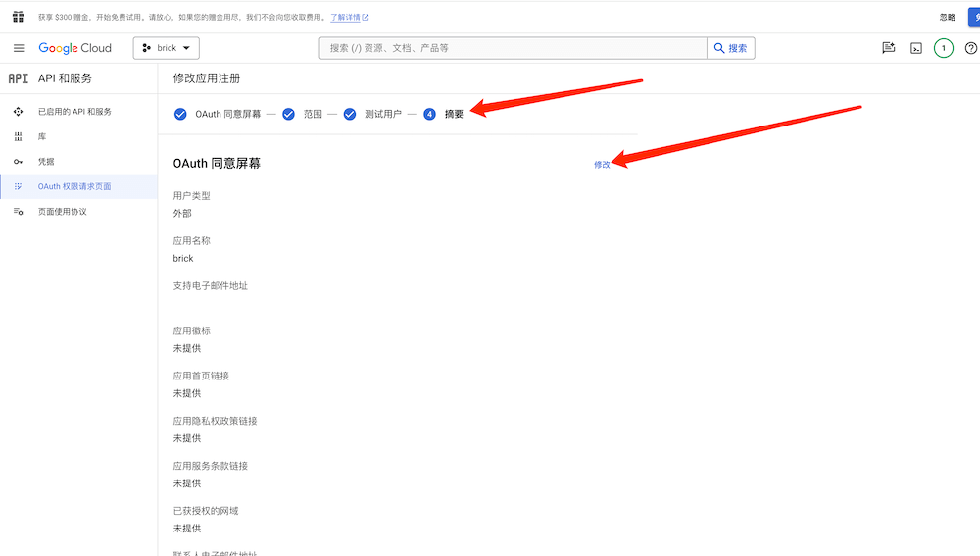980x556 pixels.
Task: Select OAuth 权限请求页面 sidebar item
Action: (74, 186)
